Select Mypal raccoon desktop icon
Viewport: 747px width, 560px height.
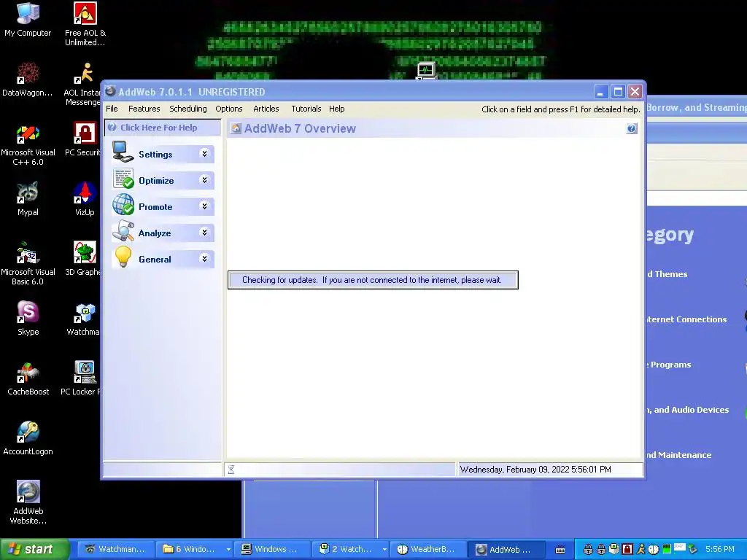click(28, 199)
